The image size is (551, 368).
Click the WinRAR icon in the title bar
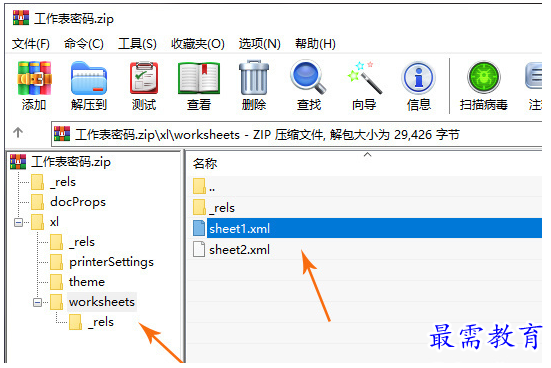[x=21, y=18]
